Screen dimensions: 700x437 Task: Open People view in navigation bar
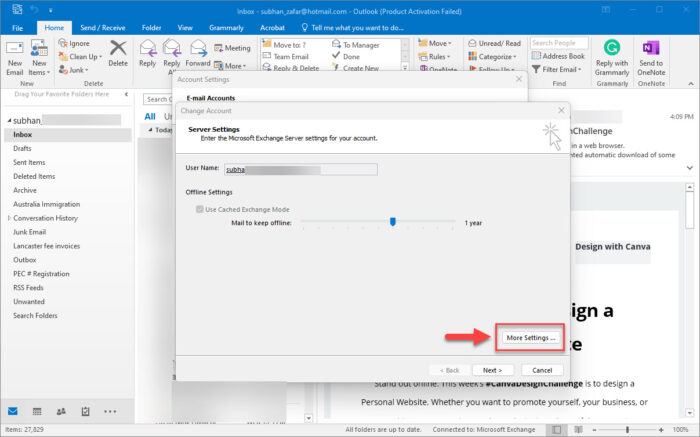[61, 411]
